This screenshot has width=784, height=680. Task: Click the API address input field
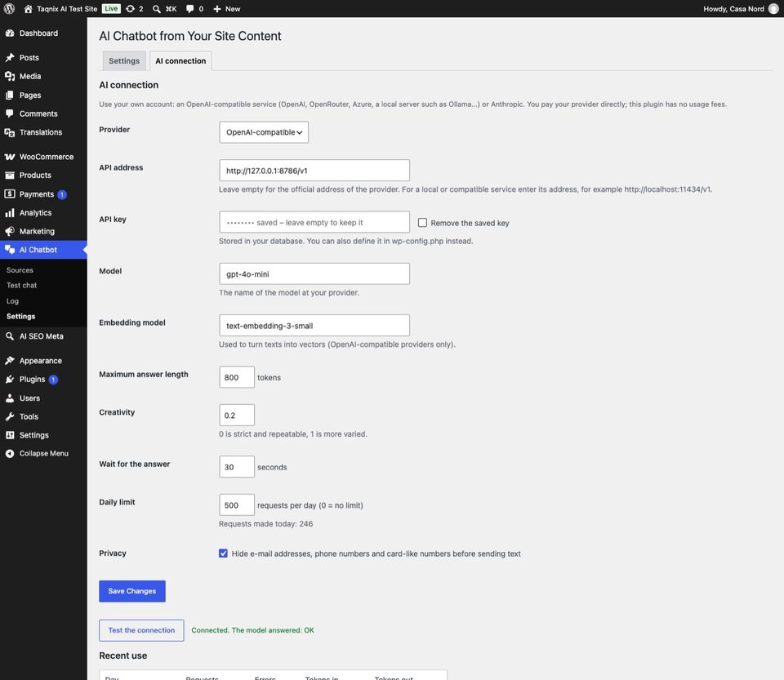coord(314,171)
